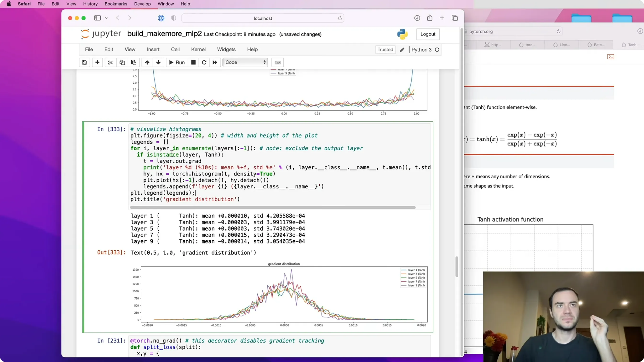Open Safari Develop menu in menu bar
Screen dimensions: 644x362
142,4
